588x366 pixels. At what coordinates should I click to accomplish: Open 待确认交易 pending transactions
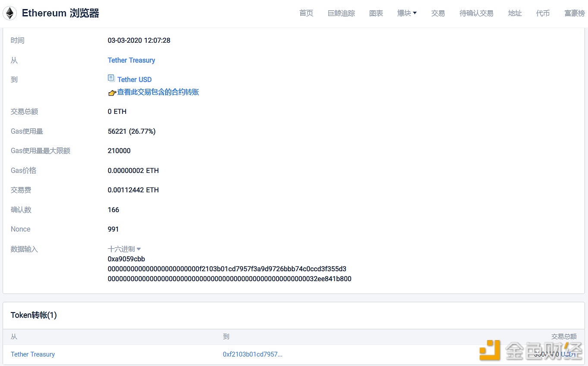point(476,13)
